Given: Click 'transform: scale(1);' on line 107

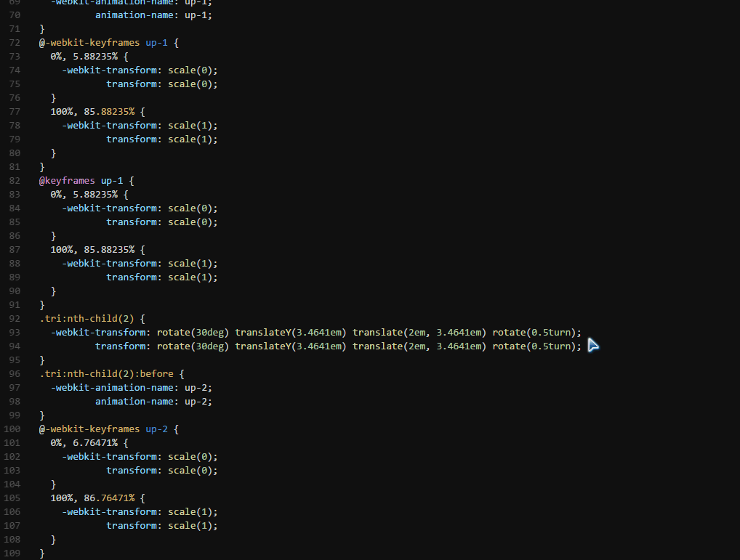Looking at the screenshot, I should (x=162, y=526).
